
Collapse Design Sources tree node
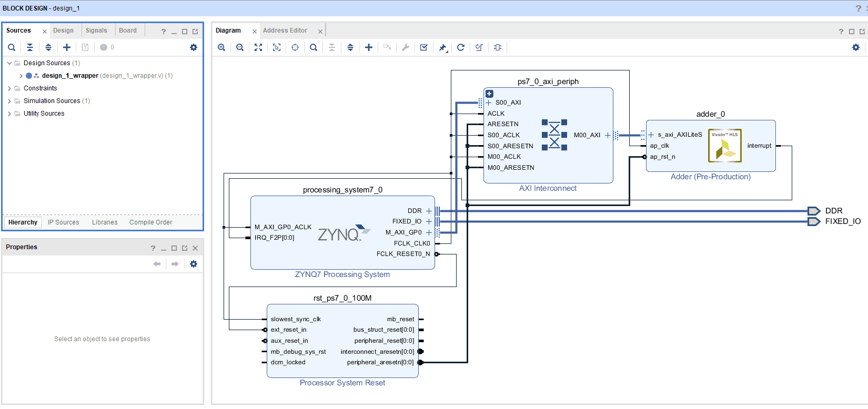click(x=9, y=63)
